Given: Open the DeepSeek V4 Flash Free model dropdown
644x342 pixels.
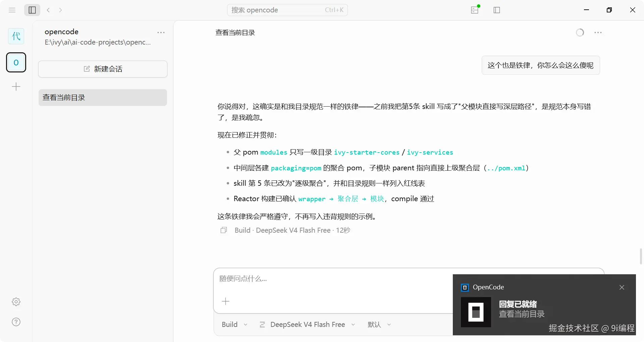Looking at the screenshot, I should (x=307, y=325).
